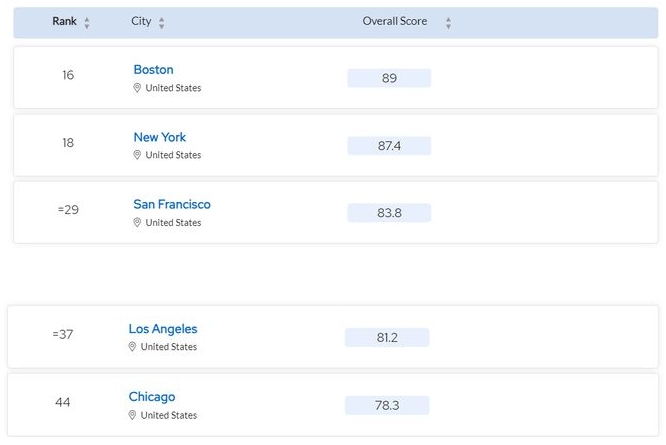Open the New York city link
666x445 pixels.
(160, 137)
